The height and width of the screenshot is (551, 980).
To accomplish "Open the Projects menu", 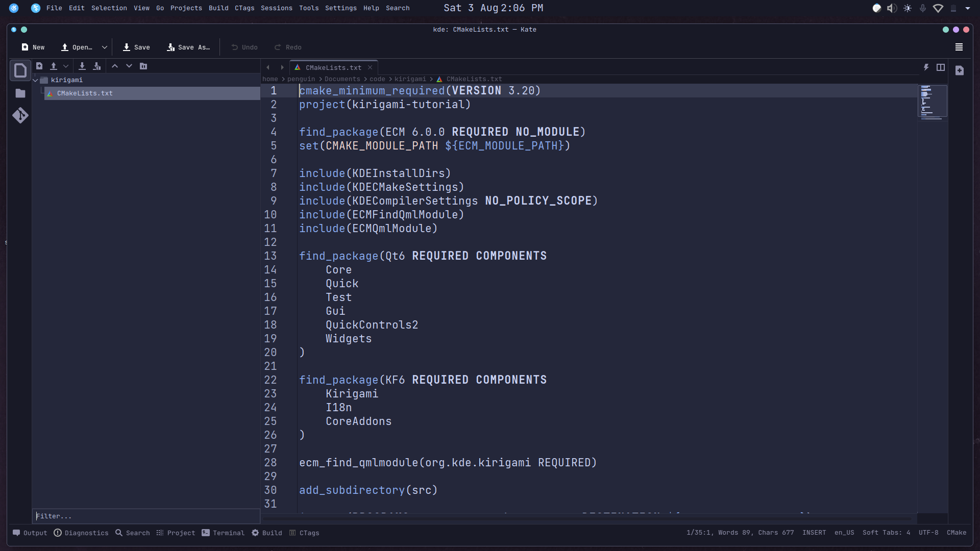I will coord(186,8).
